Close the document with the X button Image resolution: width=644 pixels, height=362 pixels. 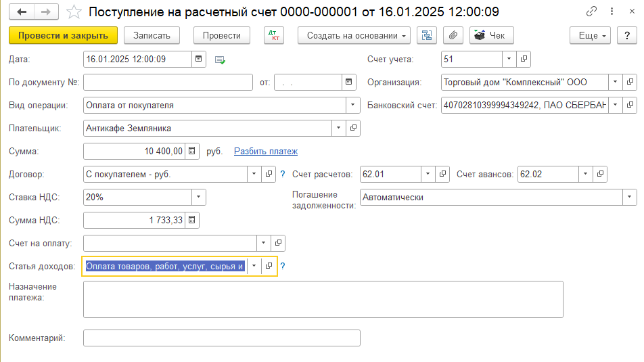(x=632, y=12)
